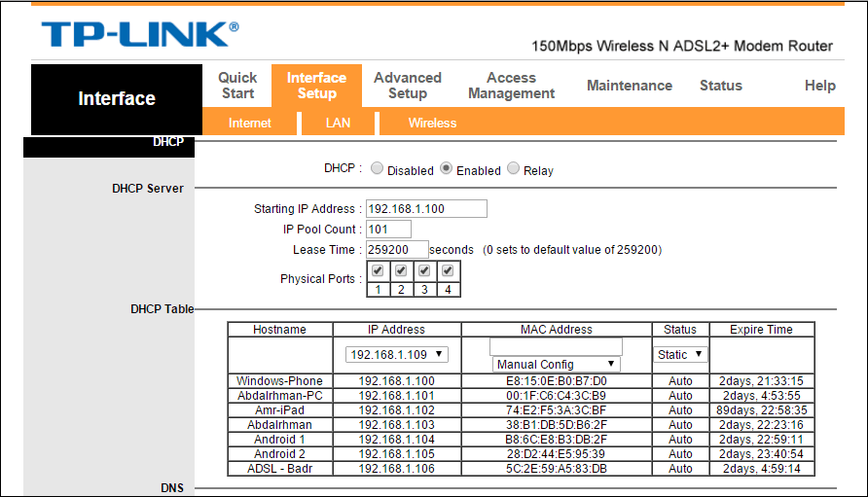Open the Static status dropdown
Image resolution: width=868 pixels, height=497 pixels.
(x=680, y=354)
